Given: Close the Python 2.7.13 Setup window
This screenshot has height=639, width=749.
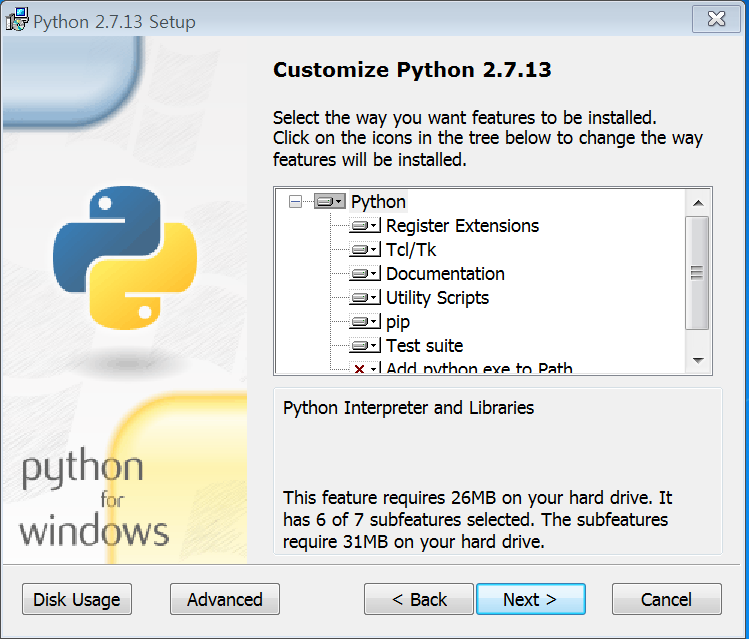Looking at the screenshot, I should click(x=716, y=19).
